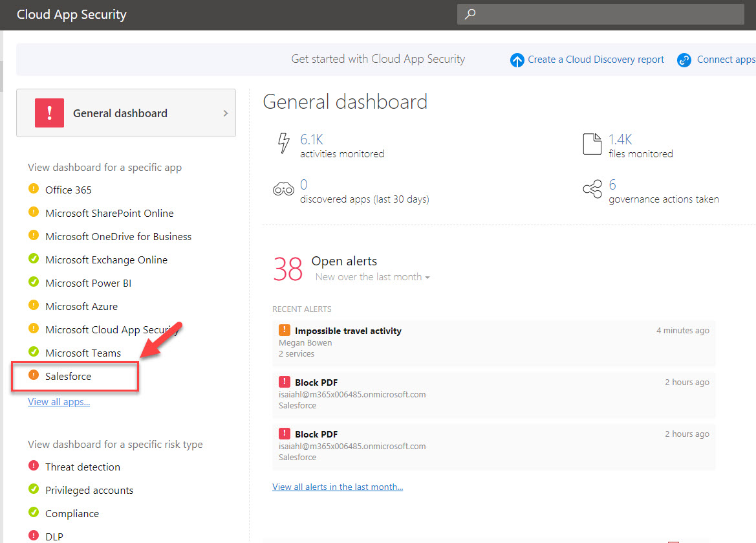
Task: Open Microsoft Cloud App Security dashboard
Action: click(112, 329)
